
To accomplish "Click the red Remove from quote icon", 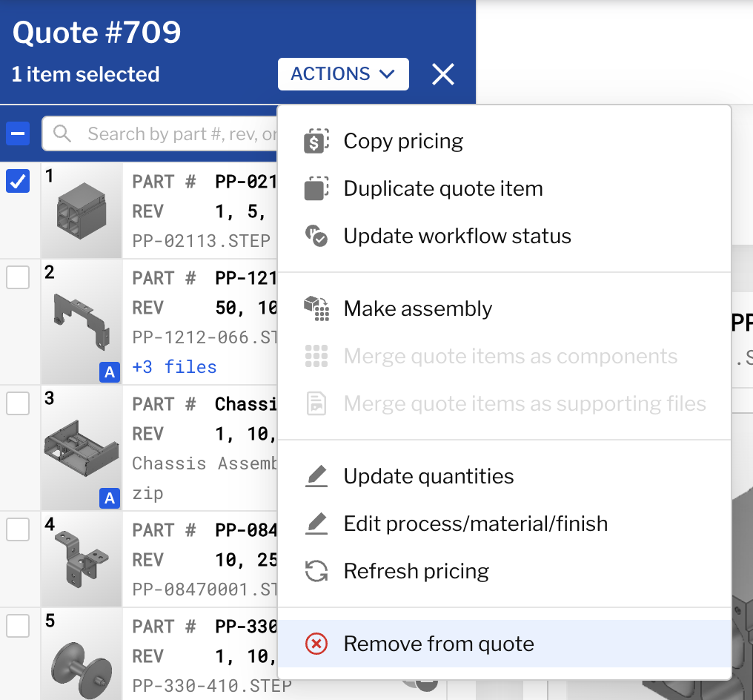I will [316, 644].
